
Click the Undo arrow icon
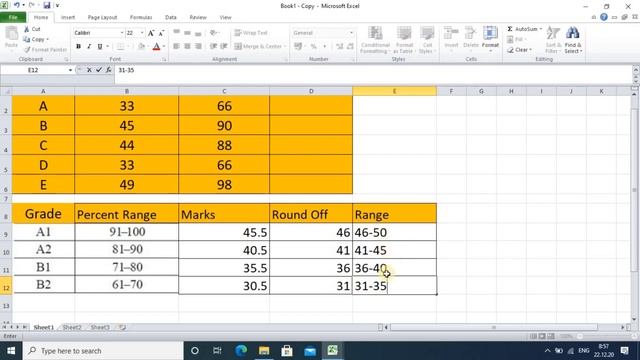pos(16,5)
